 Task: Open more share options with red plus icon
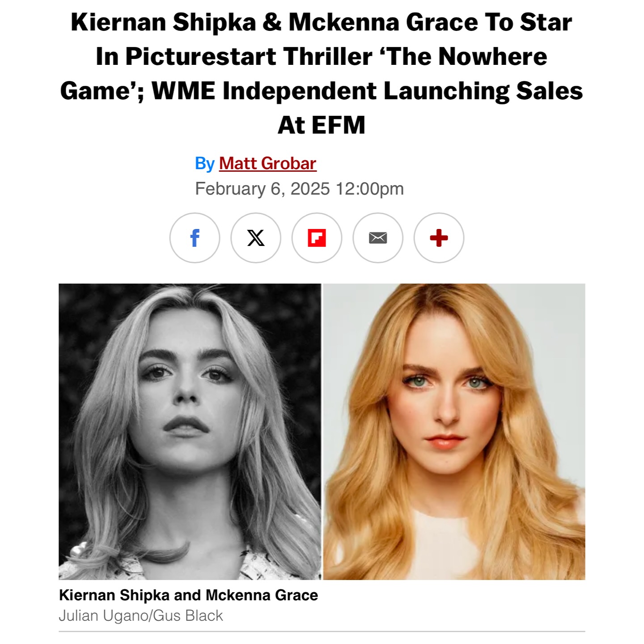(439, 237)
